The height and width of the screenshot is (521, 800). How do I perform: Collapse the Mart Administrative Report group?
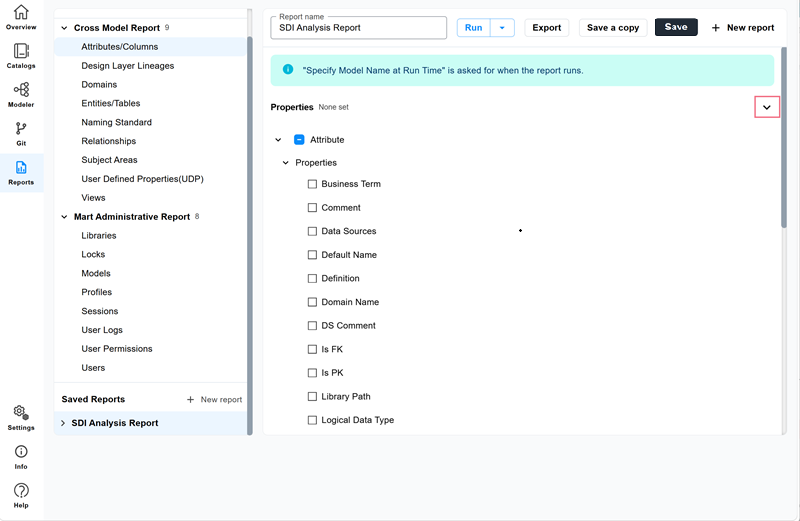click(64, 217)
